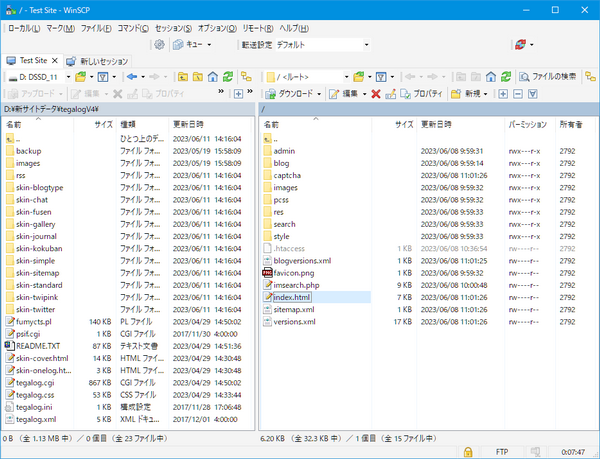Go to local parent directory
Screen dimensions: 600x459
[183, 77]
